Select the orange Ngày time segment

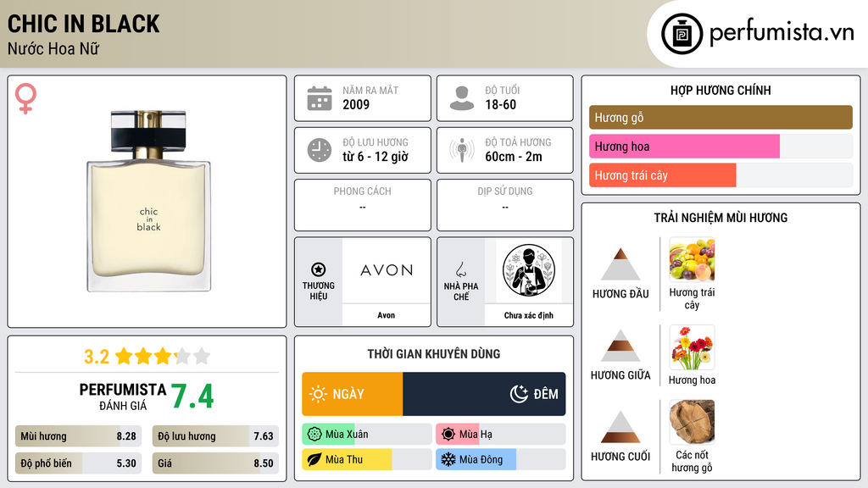[352, 394]
